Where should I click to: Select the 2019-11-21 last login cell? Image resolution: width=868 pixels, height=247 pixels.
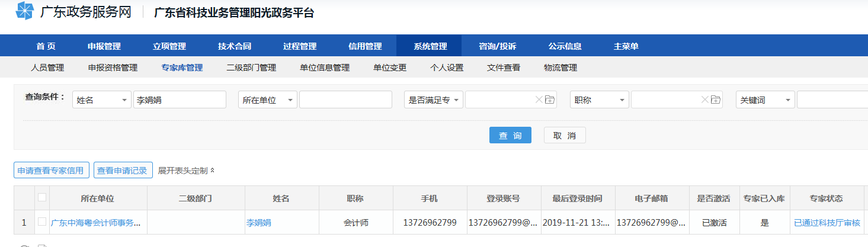[578, 223]
